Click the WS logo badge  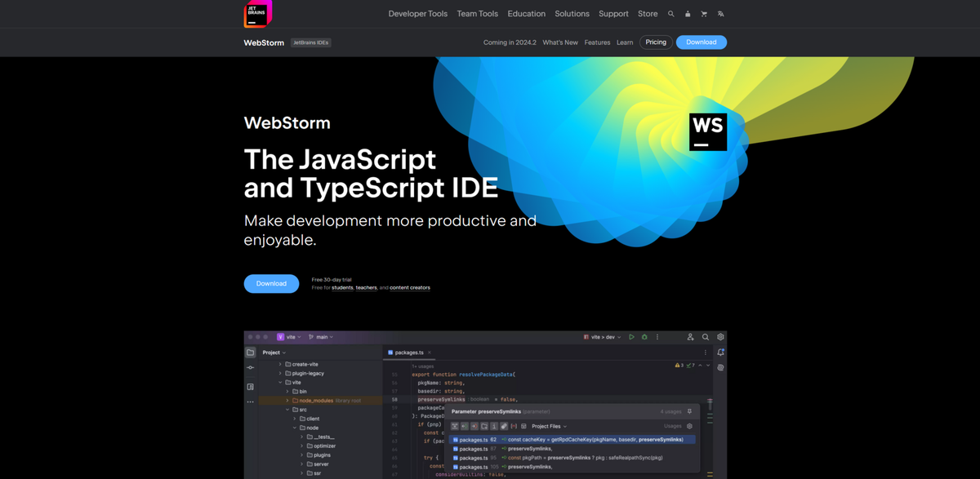(707, 131)
